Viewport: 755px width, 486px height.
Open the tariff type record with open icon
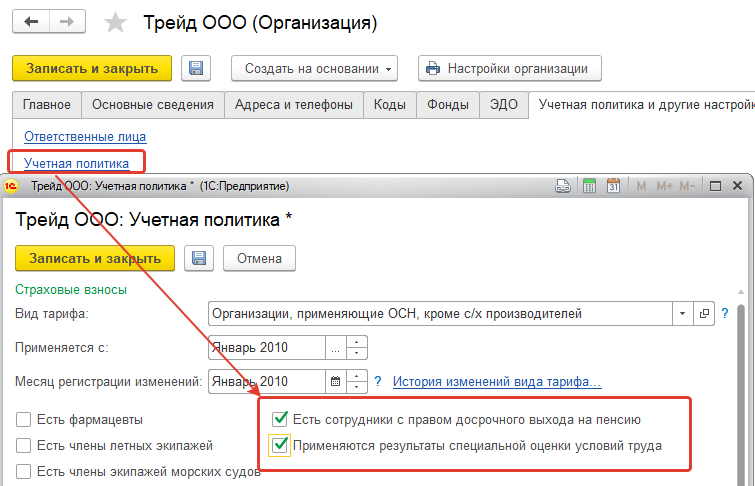(704, 314)
